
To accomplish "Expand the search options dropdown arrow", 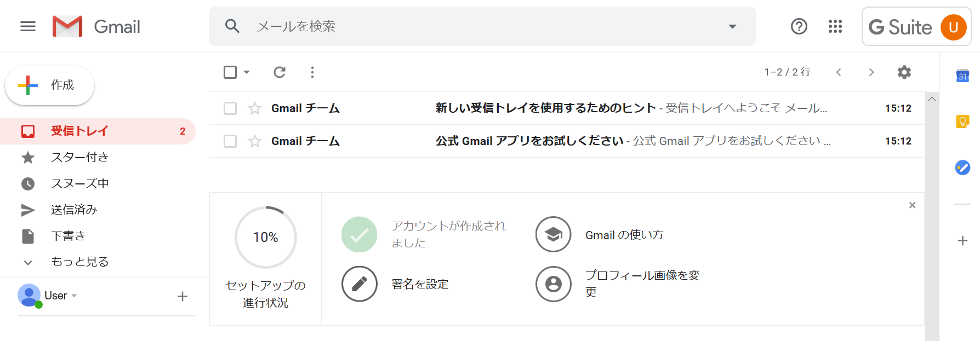I will pyautogui.click(x=732, y=26).
